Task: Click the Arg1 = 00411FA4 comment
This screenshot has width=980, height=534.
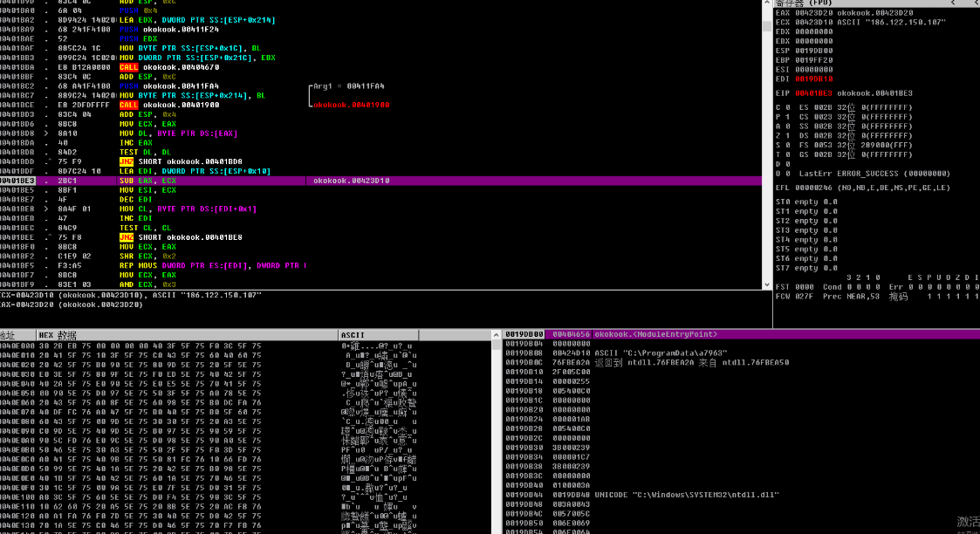Action: coord(349,86)
